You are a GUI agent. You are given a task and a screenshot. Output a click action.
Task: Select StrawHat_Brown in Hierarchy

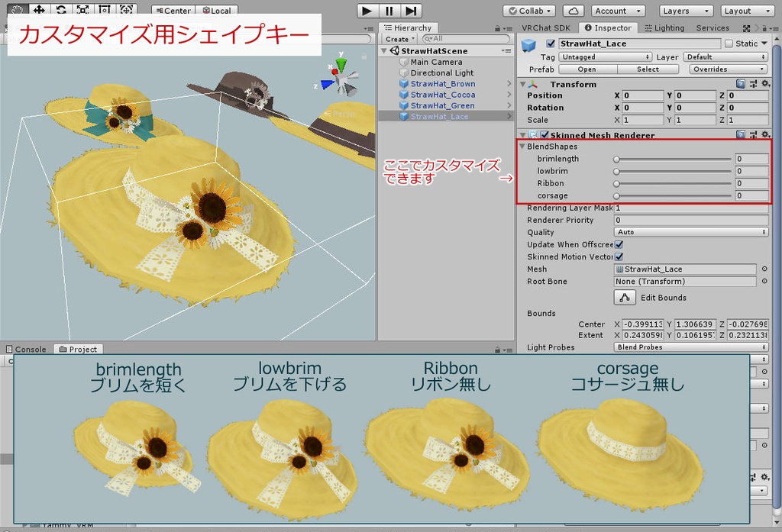(x=443, y=84)
